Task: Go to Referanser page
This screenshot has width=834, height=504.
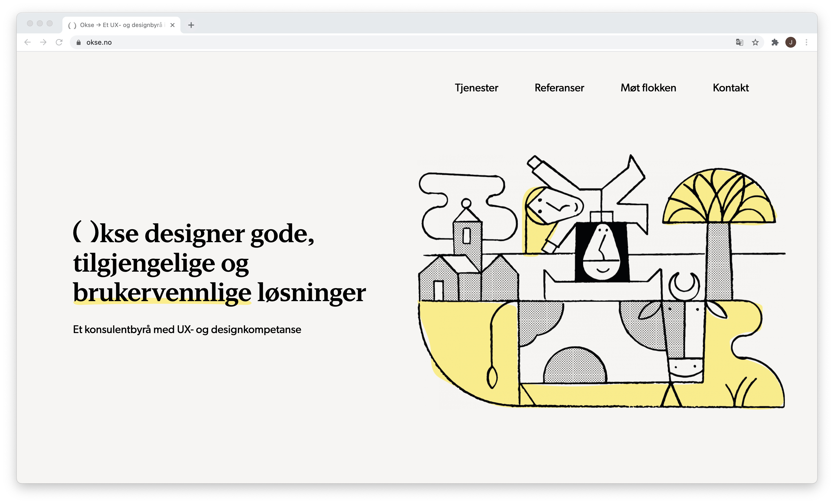Action: click(x=559, y=88)
